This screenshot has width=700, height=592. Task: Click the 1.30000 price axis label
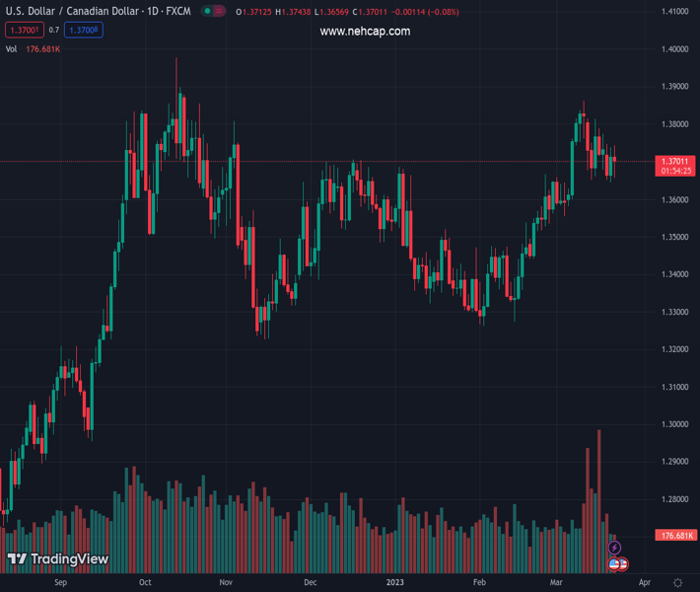click(x=675, y=424)
